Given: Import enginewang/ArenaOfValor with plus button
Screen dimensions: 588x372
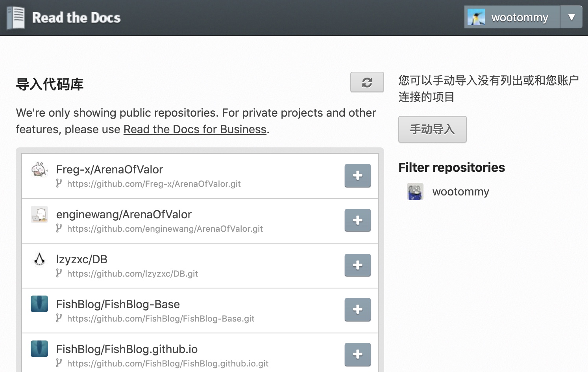Looking at the screenshot, I should point(357,220).
